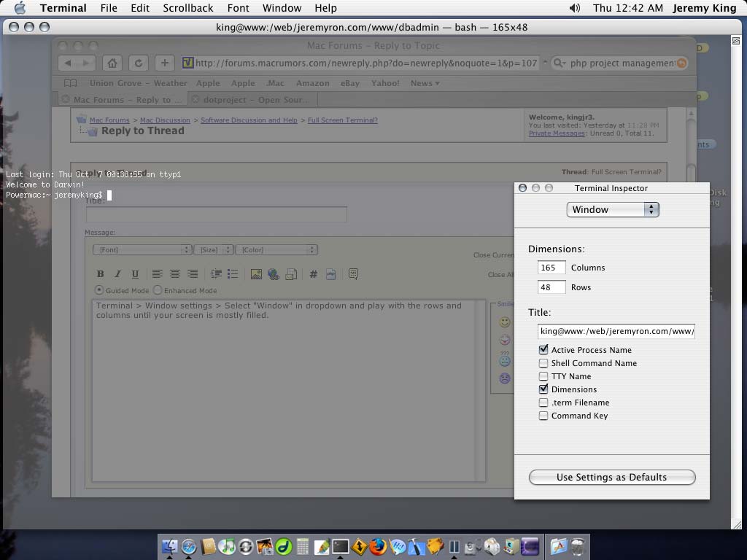Open Private Messages link in Safari
The image size is (747, 560).
point(557,133)
